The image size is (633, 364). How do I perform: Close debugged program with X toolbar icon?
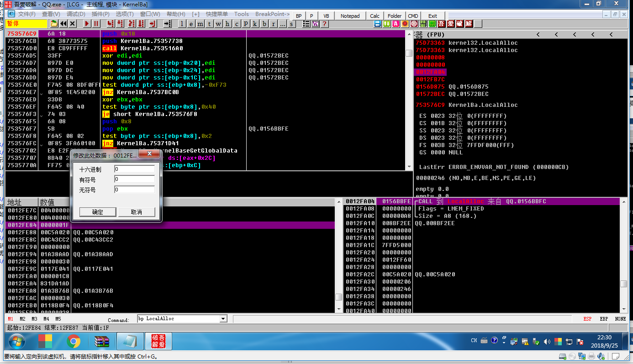click(x=72, y=23)
